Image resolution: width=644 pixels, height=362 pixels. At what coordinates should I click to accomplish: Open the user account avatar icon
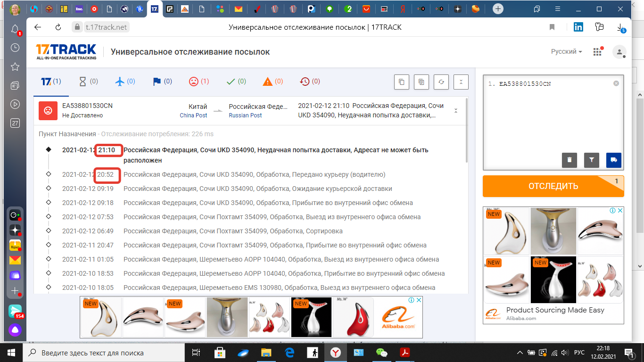(619, 52)
